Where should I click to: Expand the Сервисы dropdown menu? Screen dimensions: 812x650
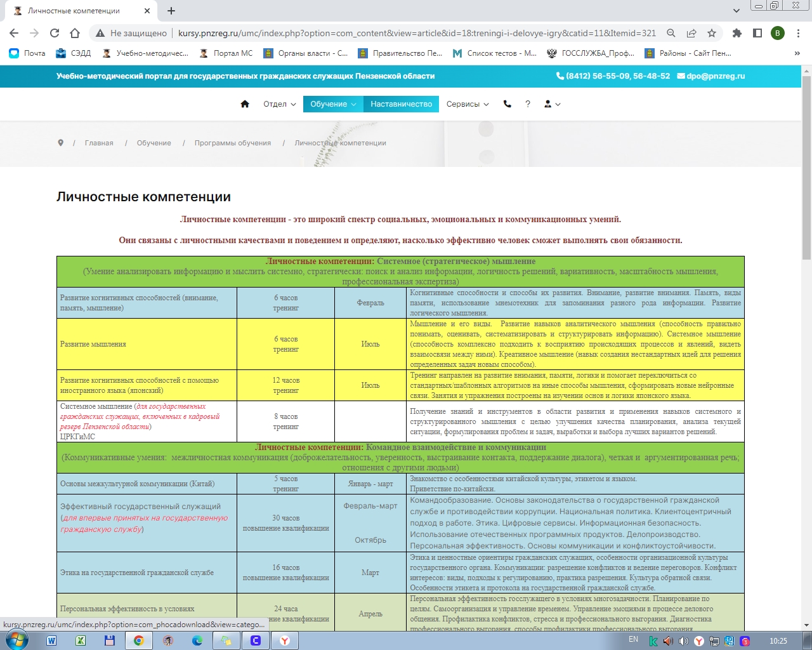[x=468, y=104]
